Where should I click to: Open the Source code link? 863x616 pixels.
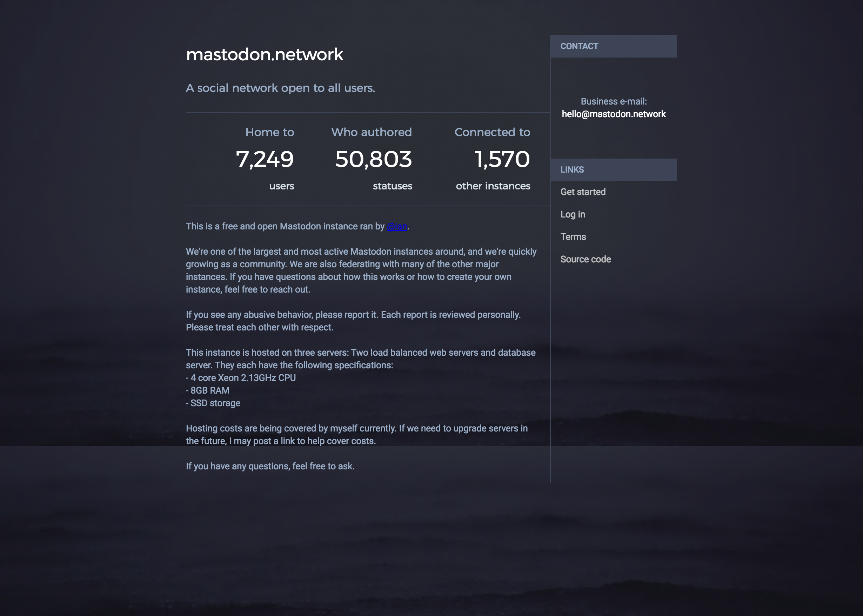click(x=586, y=259)
